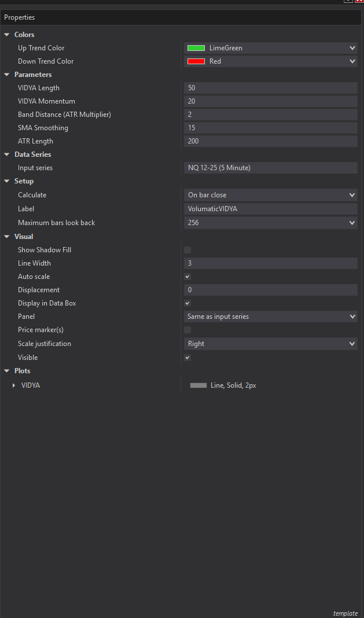Click the Label field VolumaticVIDYA

pos(270,209)
